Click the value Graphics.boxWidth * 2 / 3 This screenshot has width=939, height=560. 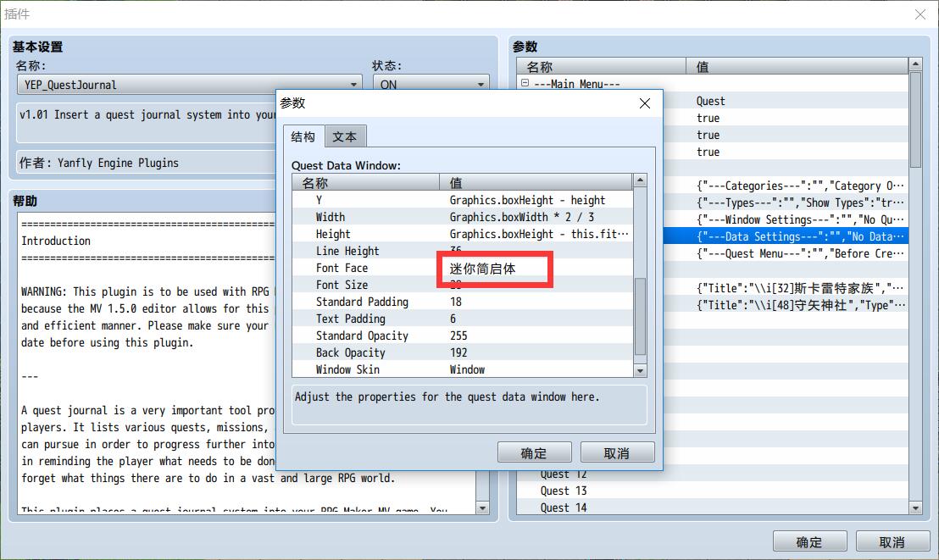pyautogui.click(x=521, y=217)
